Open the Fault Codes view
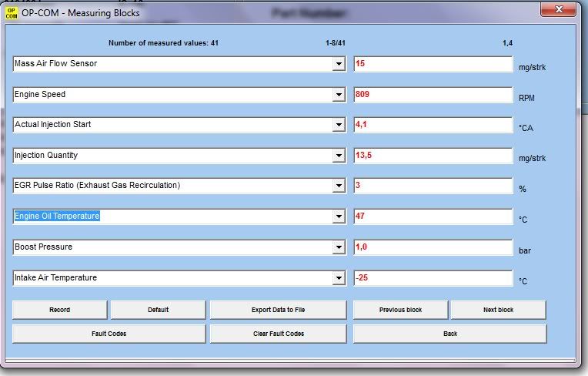588x376 pixels. [x=109, y=334]
